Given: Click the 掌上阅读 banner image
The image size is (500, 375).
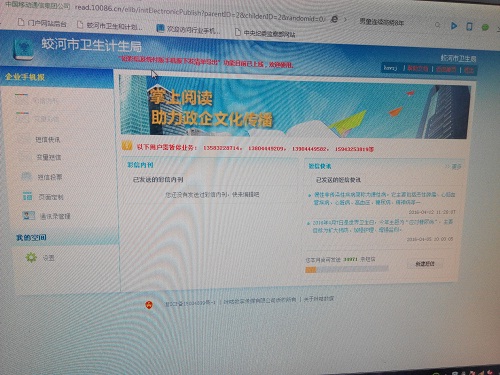Looking at the screenshot, I should point(293,107).
